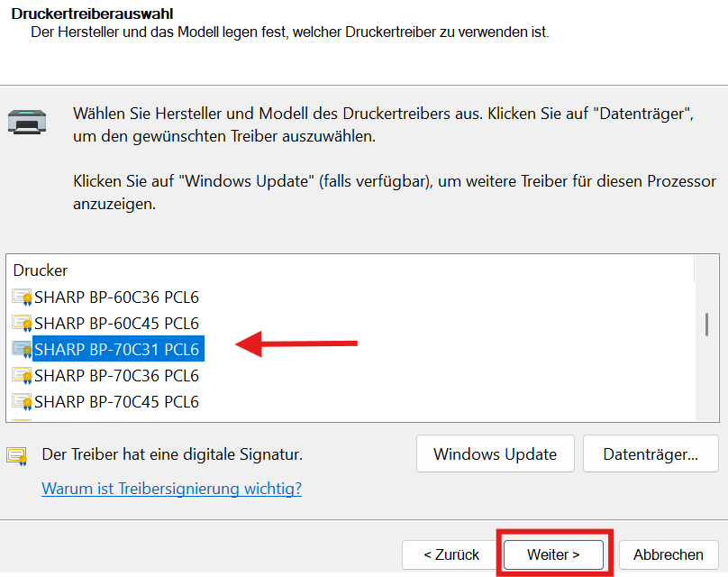Viewport: 728px width, 577px height.
Task: Cancel the wizard with Abbrechen
Action: (669, 554)
